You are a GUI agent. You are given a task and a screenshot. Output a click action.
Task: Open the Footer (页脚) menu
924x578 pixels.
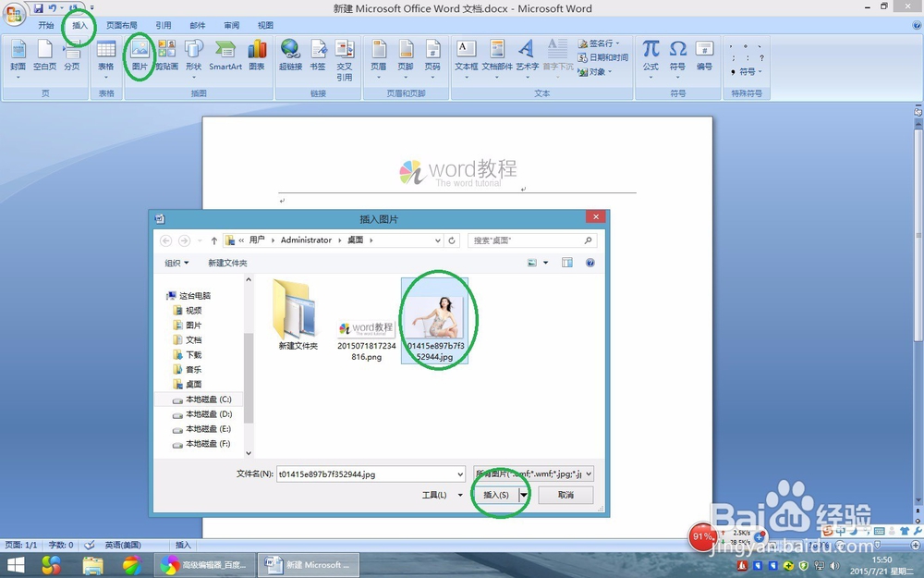(x=406, y=57)
